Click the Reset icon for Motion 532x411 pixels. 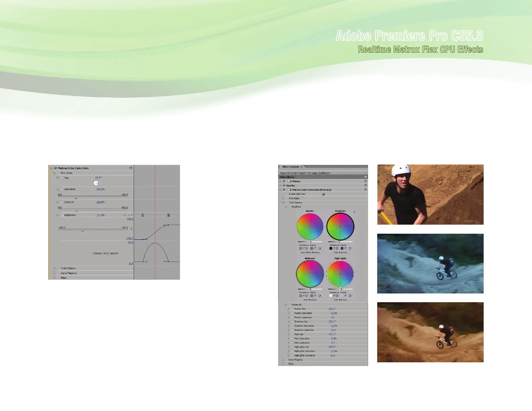[x=365, y=181]
